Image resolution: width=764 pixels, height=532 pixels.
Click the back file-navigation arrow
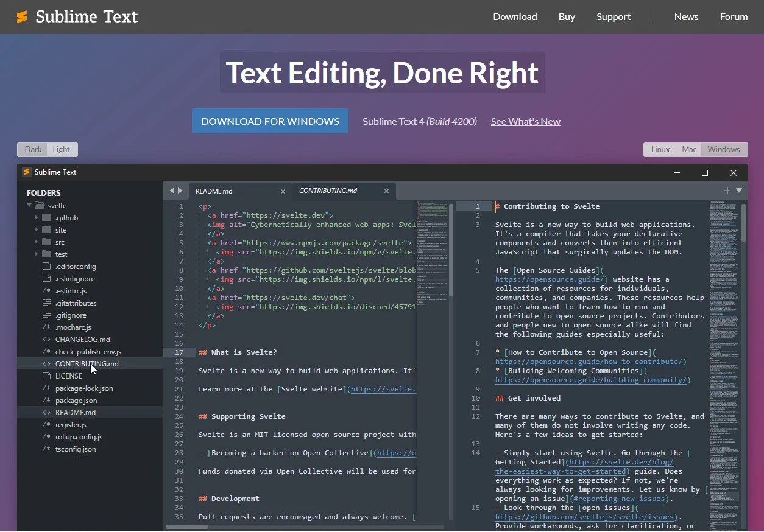(x=171, y=191)
